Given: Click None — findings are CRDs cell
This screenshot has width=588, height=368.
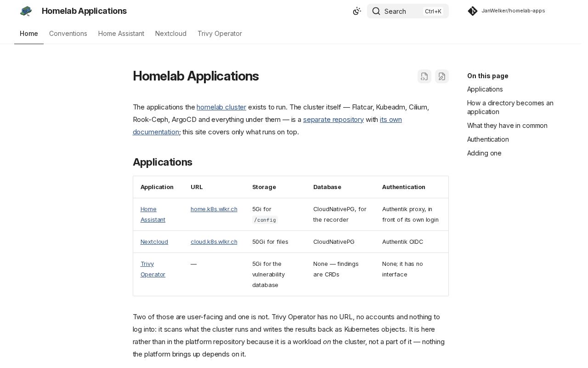Looking at the screenshot, I should 340,274.
